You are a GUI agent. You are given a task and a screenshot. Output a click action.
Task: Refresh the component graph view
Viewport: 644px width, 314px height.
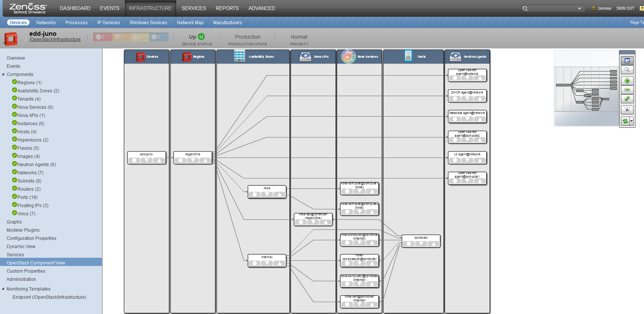[x=625, y=121]
